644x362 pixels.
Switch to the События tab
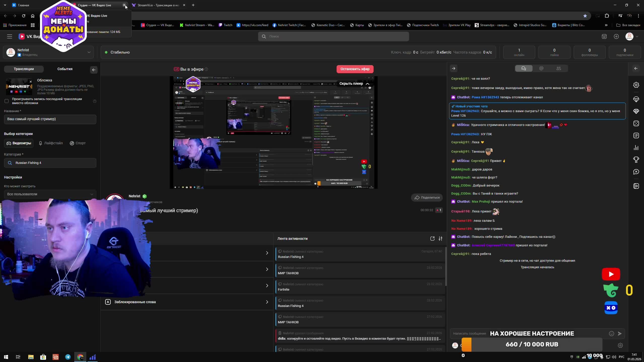click(65, 69)
